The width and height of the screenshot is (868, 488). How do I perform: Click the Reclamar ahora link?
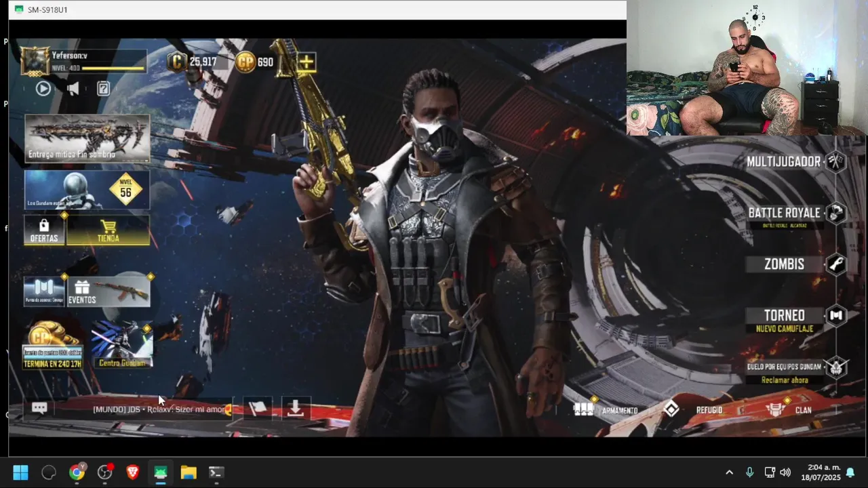pos(785,380)
